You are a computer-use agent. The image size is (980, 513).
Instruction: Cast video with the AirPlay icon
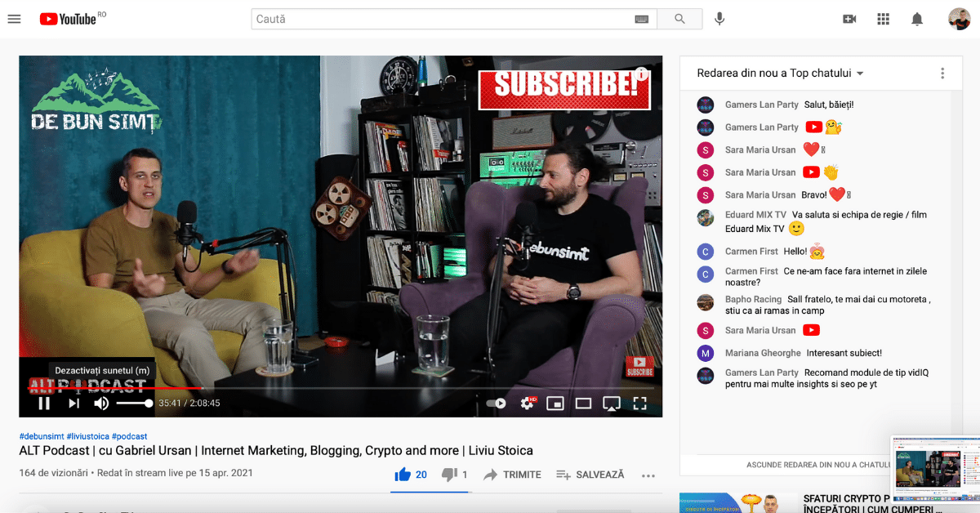click(611, 403)
